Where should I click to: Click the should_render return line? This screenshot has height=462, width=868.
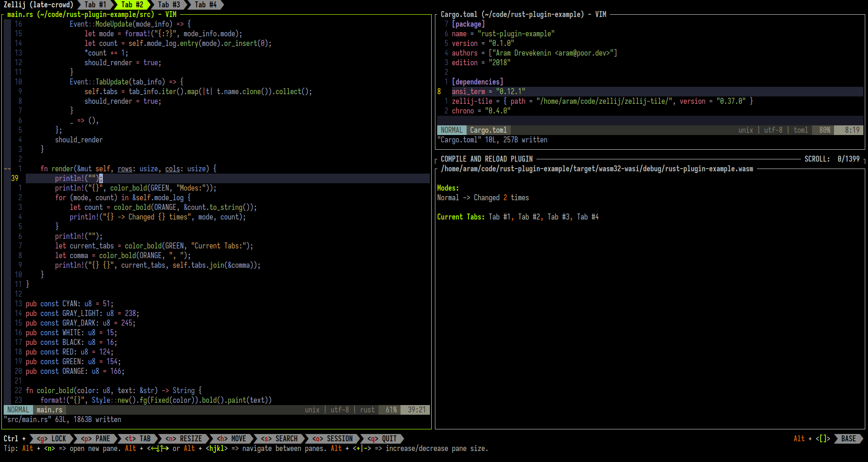(x=79, y=140)
